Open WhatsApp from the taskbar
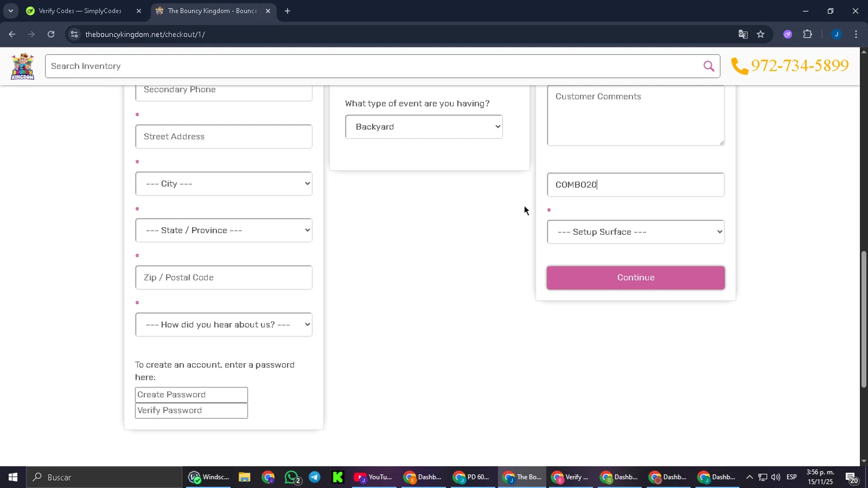Viewport: 868px width, 488px height. (292, 477)
